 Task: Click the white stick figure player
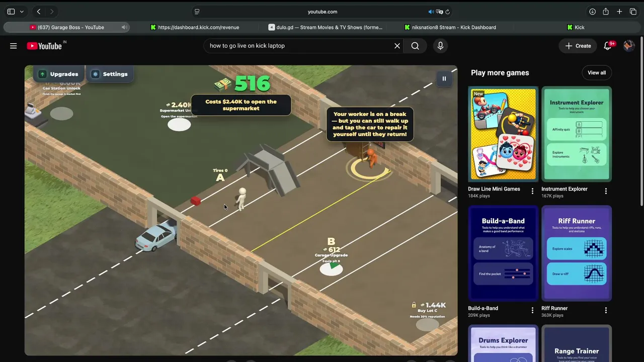pyautogui.click(x=242, y=199)
